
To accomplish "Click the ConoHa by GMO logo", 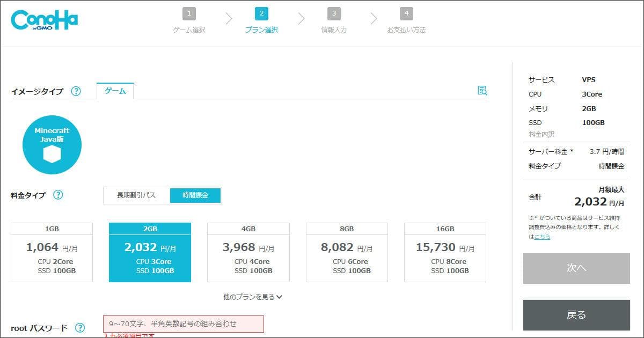I will tap(44, 21).
